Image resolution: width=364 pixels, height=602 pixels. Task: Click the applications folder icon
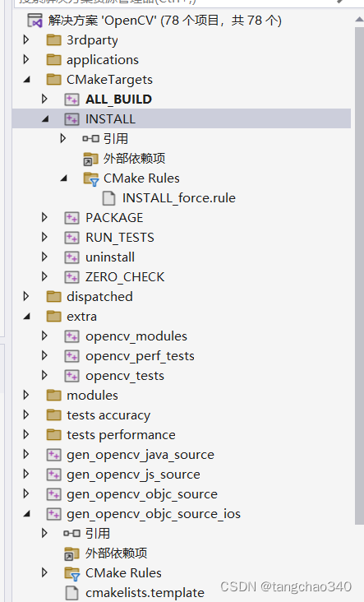pyautogui.click(x=53, y=59)
